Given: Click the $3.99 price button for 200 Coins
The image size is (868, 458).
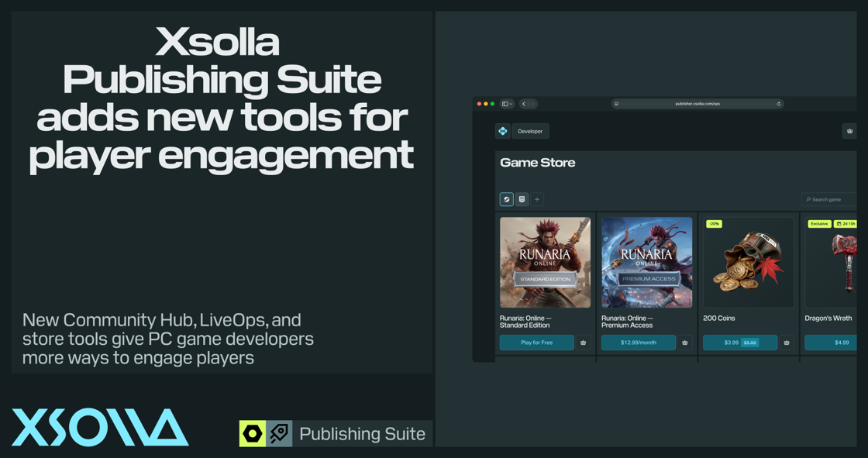Looking at the screenshot, I should click(740, 343).
